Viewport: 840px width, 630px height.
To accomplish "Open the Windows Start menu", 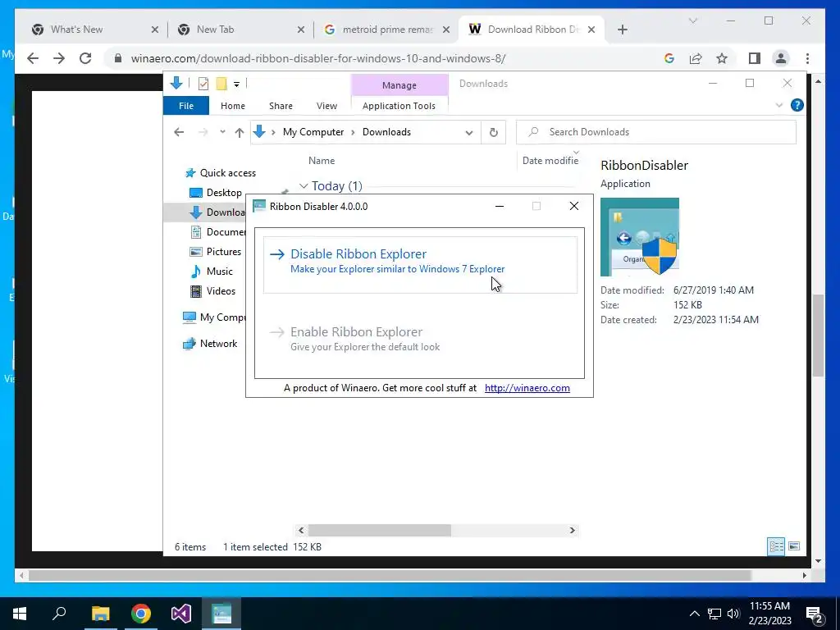I will click(x=20, y=614).
